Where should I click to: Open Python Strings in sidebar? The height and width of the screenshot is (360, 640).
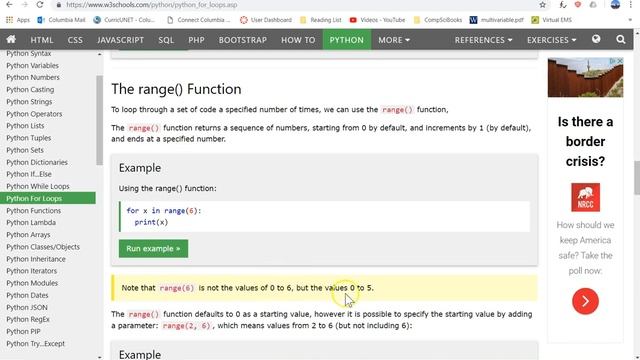click(29, 102)
